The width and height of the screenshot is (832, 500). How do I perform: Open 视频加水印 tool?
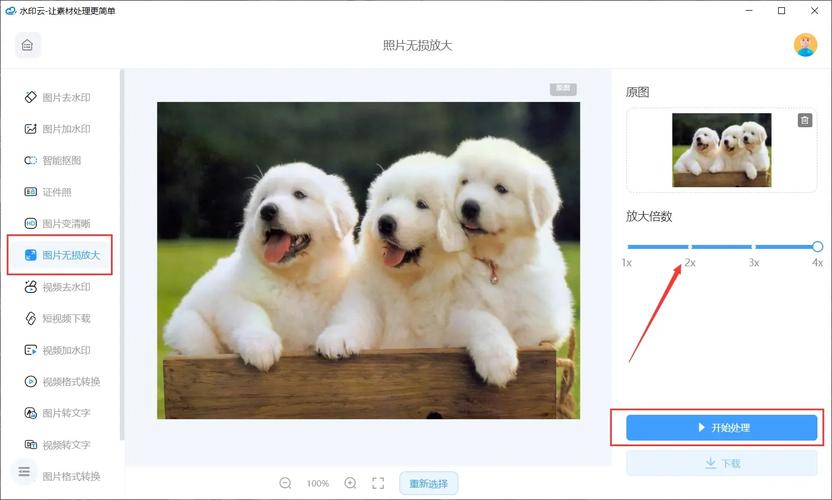coord(57,350)
